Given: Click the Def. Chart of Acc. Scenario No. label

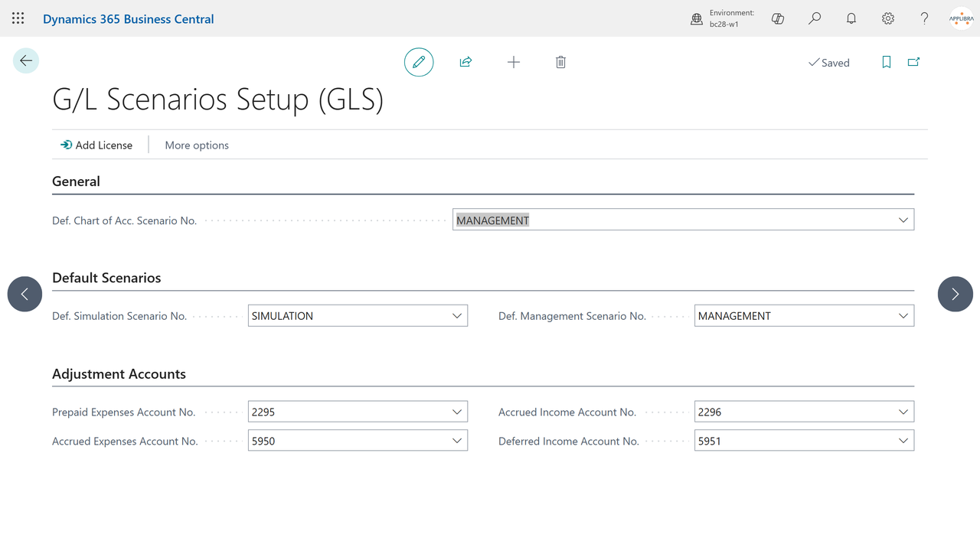Looking at the screenshot, I should click(124, 220).
